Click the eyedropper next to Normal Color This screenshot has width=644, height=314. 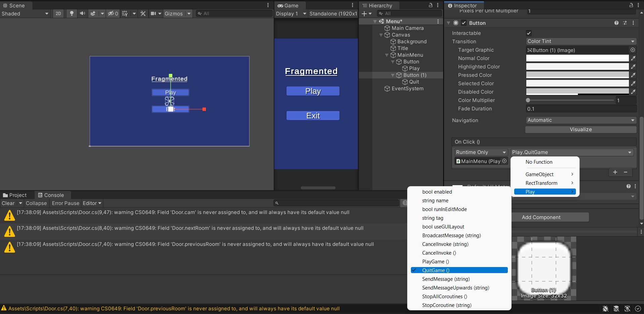633,58
